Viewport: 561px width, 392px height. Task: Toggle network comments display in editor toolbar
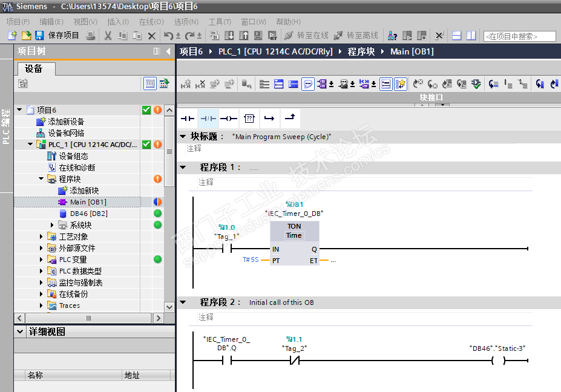[x=308, y=84]
